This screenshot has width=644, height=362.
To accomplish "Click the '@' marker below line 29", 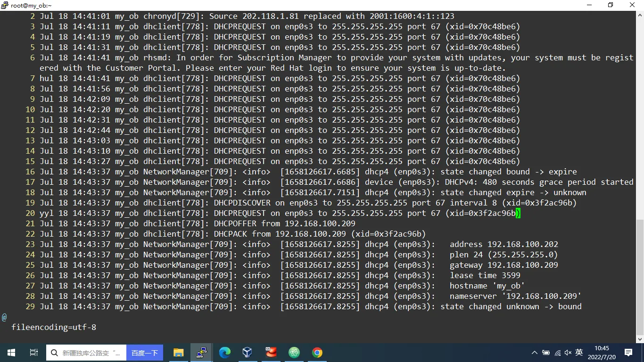I will (x=4, y=317).
